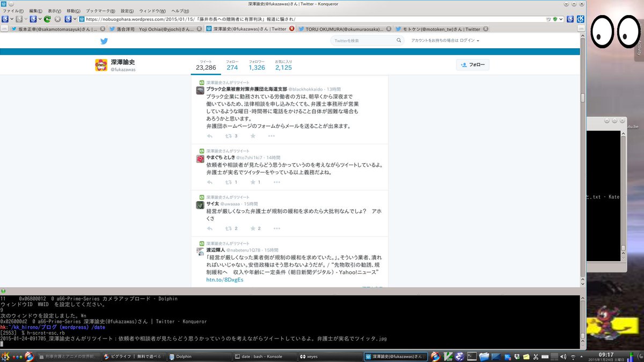Click the KDE application launcher in the taskbar
This screenshot has height=362, width=644.
6,356
